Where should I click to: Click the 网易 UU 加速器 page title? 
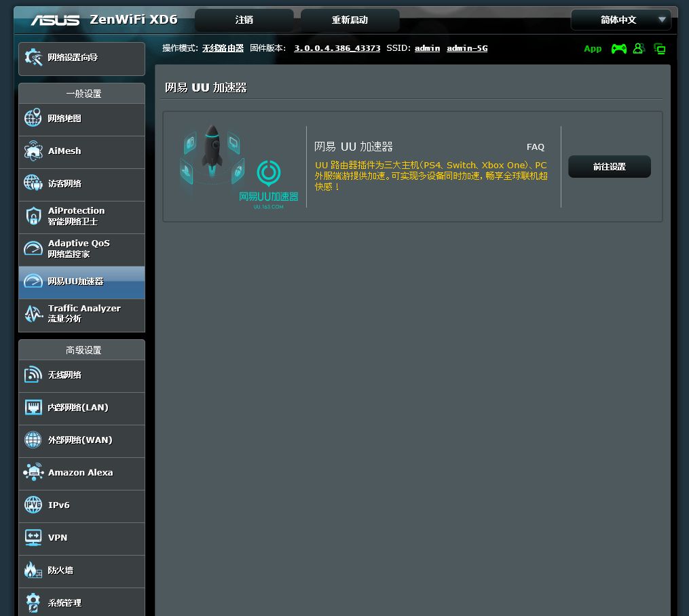coord(206,88)
